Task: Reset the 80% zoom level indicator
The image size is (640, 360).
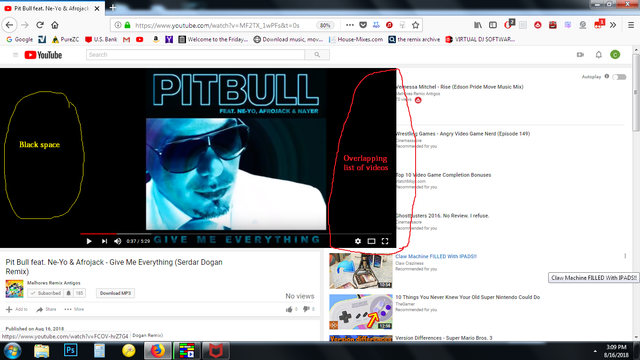Action: (325, 25)
